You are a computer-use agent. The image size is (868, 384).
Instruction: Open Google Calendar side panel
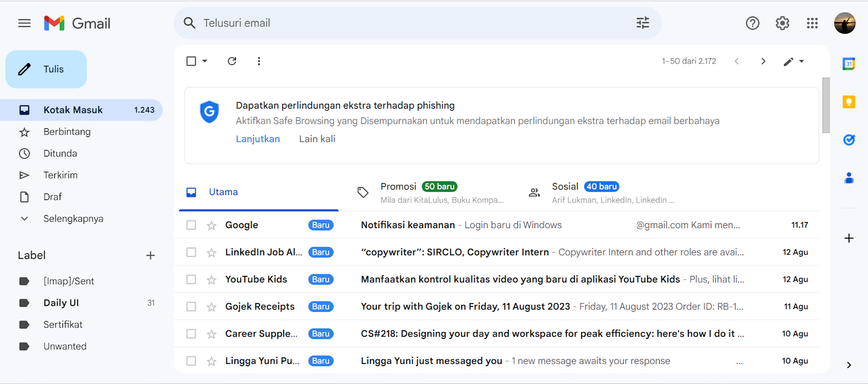pyautogui.click(x=849, y=64)
